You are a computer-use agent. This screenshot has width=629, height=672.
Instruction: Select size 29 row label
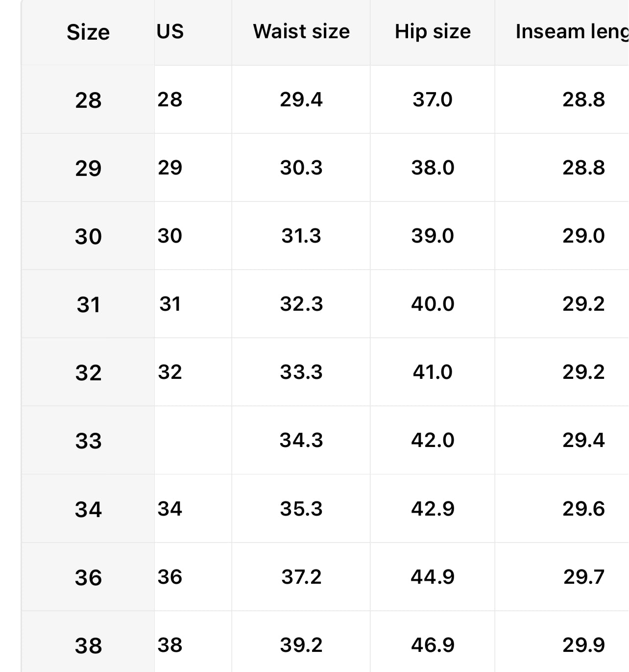pos(88,168)
